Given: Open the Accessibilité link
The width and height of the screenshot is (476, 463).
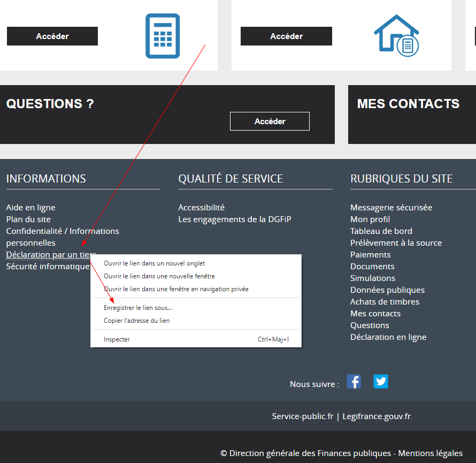Looking at the screenshot, I should [201, 208].
